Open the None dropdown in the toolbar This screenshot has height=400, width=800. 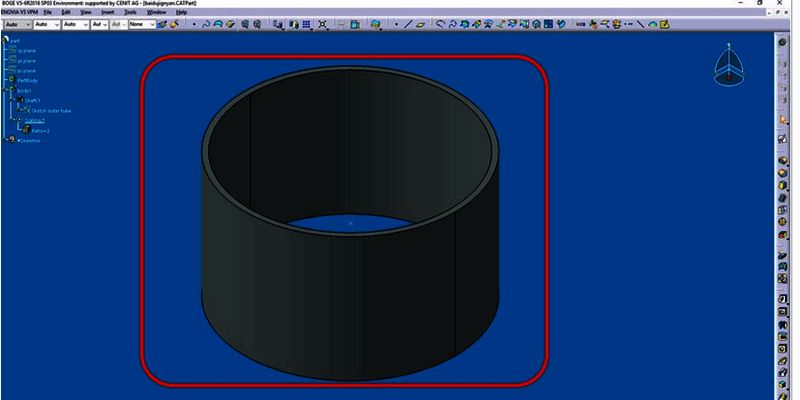138,24
